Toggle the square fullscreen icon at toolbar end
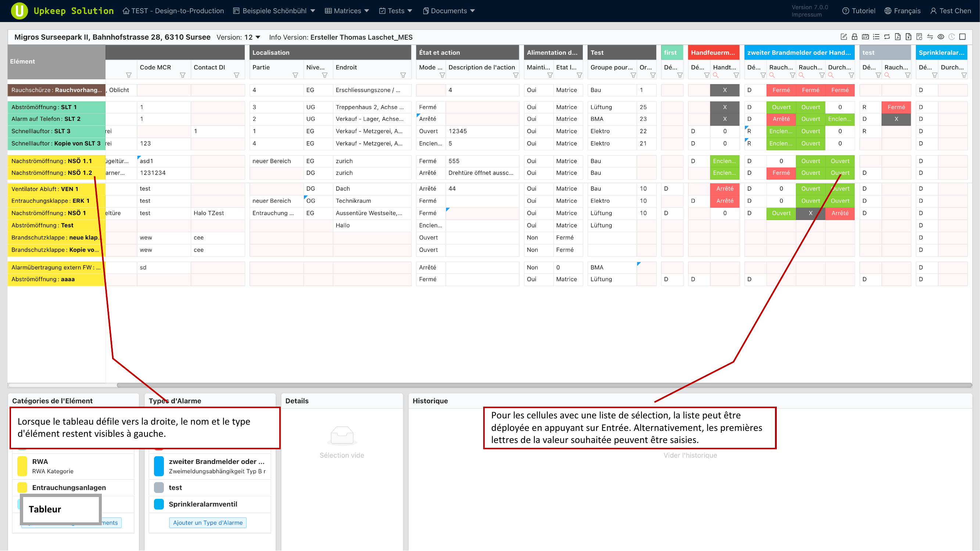 [x=962, y=37]
